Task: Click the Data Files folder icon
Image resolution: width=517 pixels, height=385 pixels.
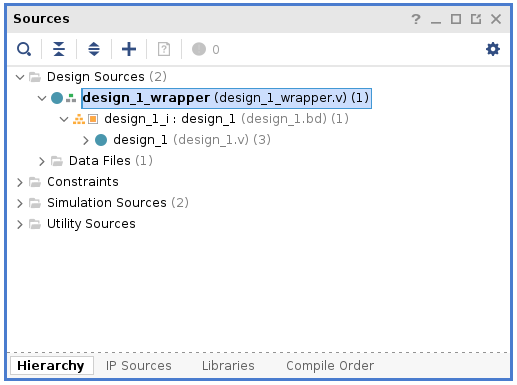Action: [x=57, y=161]
